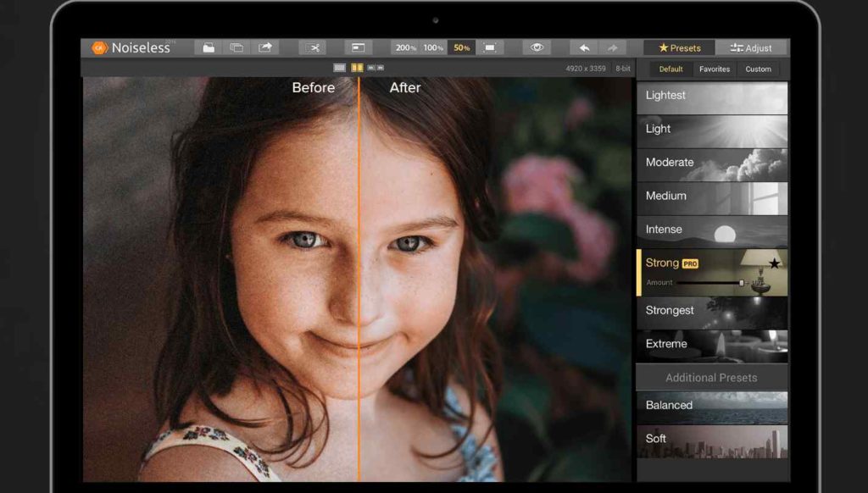Click the Strong preset Amount slider

[712, 283]
